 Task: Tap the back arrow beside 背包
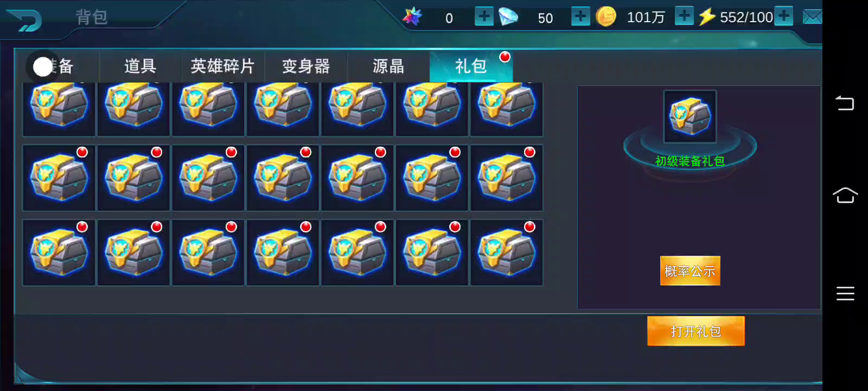24,20
